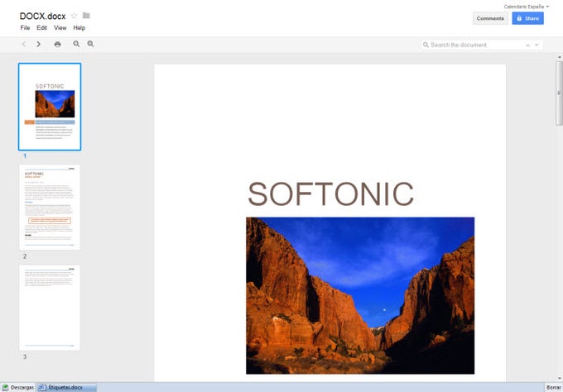Jump to previous search result arrow
The width and height of the screenshot is (563, 392).
(x=528, y=45)
